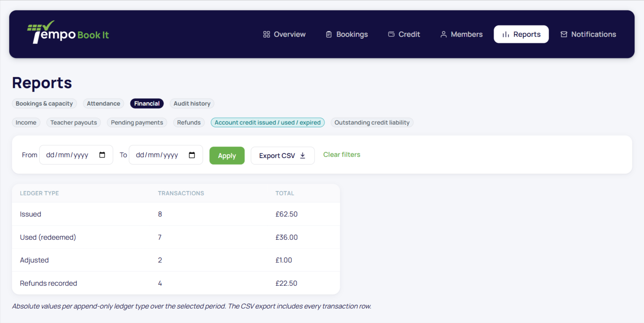The image size is (644, 323).
Task: Click the £62.50 total value
Action: click(x=286, y=214)
